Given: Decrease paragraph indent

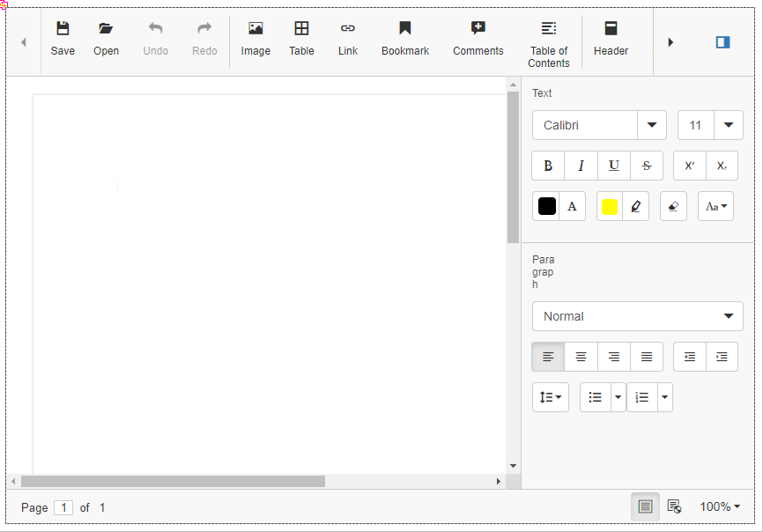Looking at the screenshot, I should (x=690, y=357).
